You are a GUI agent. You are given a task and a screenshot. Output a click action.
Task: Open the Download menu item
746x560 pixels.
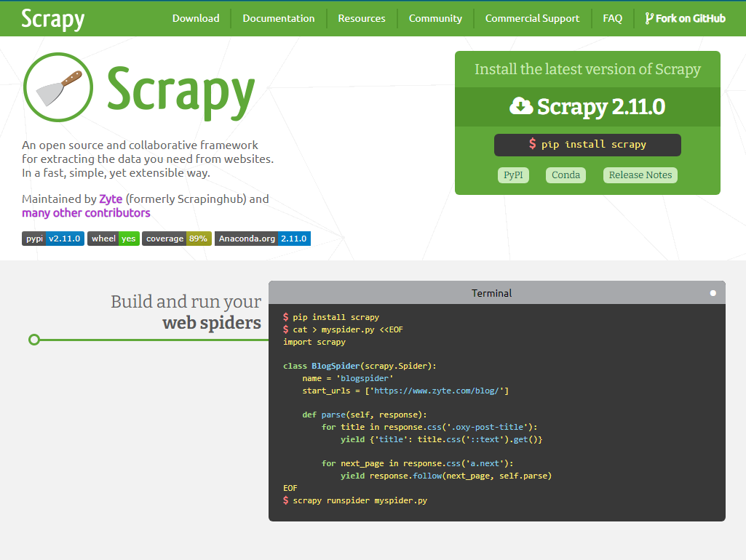[x=196, y=18]
